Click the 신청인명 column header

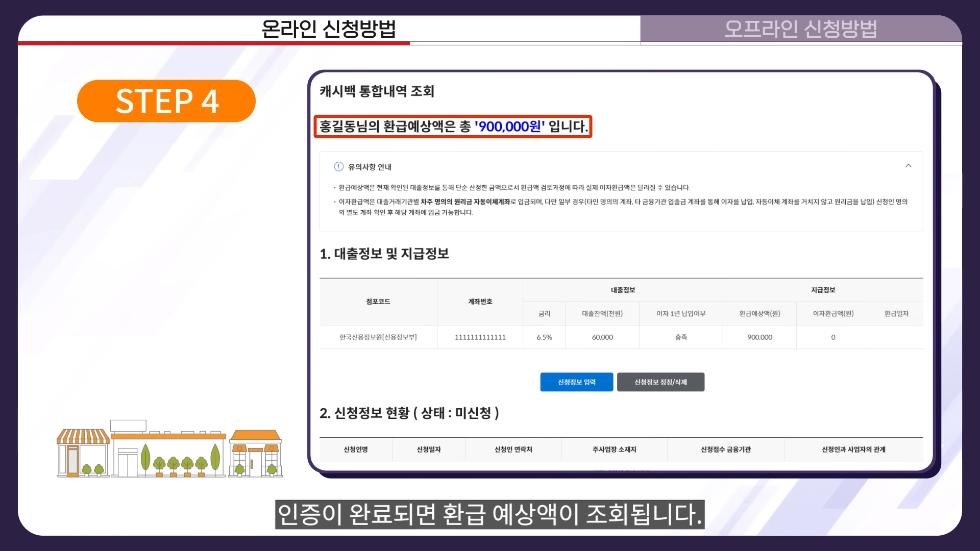356,449
